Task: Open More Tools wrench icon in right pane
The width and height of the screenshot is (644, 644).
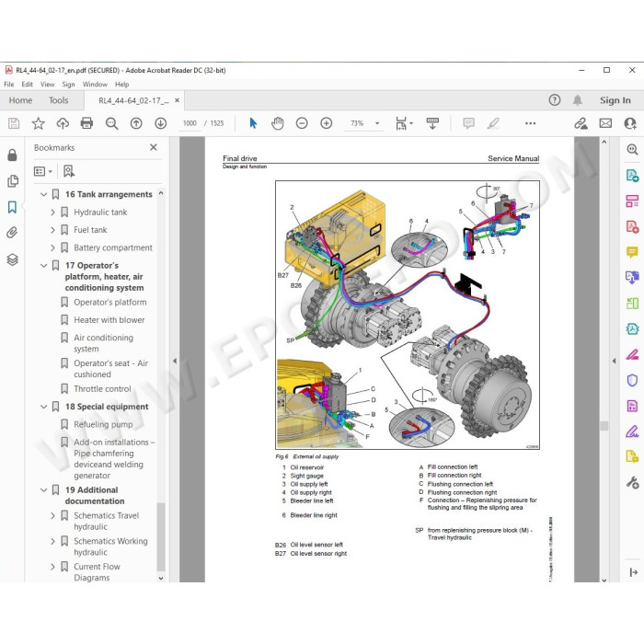Action: [632, 482]
